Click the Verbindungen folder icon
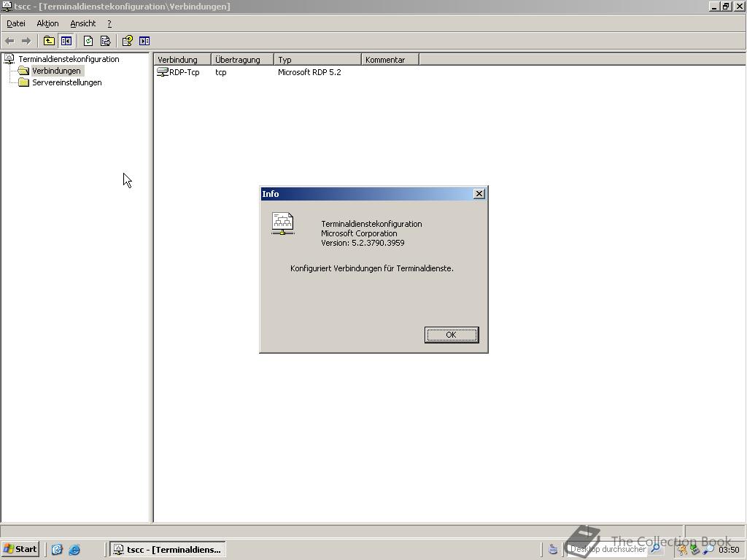This screenshot has width=747, height=560. 23,71
